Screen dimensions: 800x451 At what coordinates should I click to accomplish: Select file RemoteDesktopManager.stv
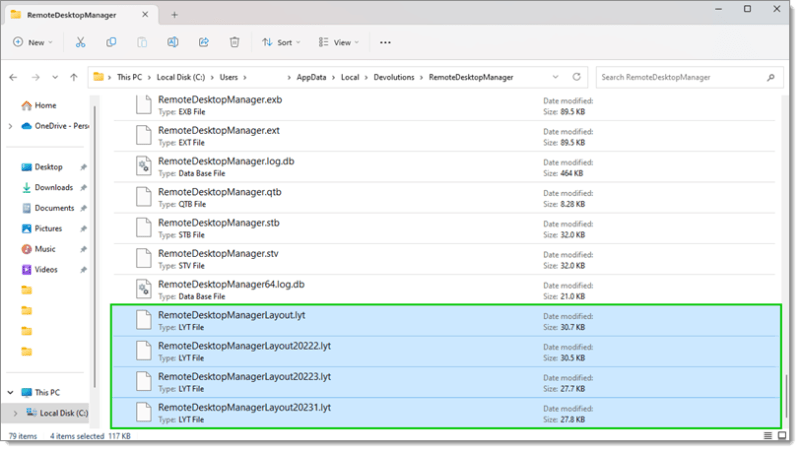click(x=444, y=259)
